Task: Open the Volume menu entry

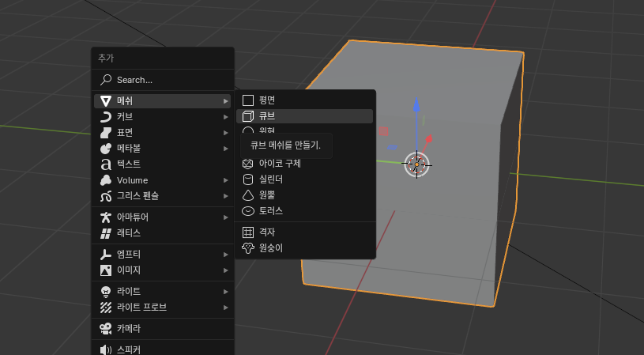Action: coord(163,180)
